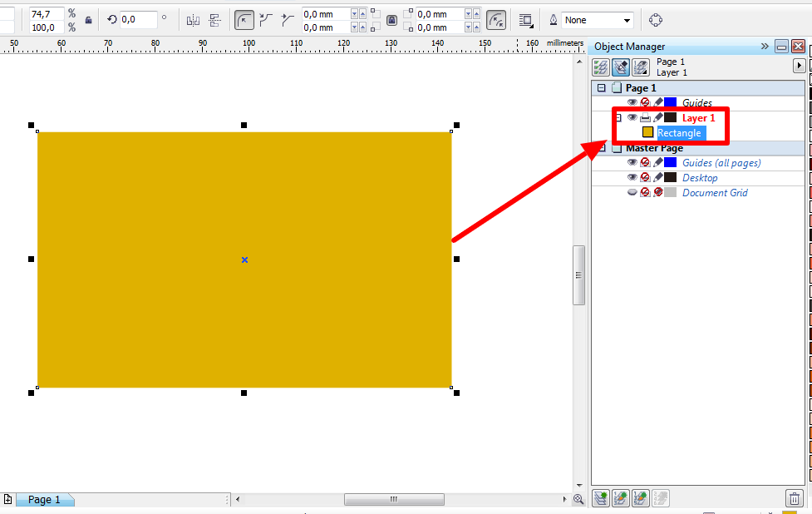Click the navigator zoom magnifier icon
The width and height of the screenshot is (812, 514).
578,500
